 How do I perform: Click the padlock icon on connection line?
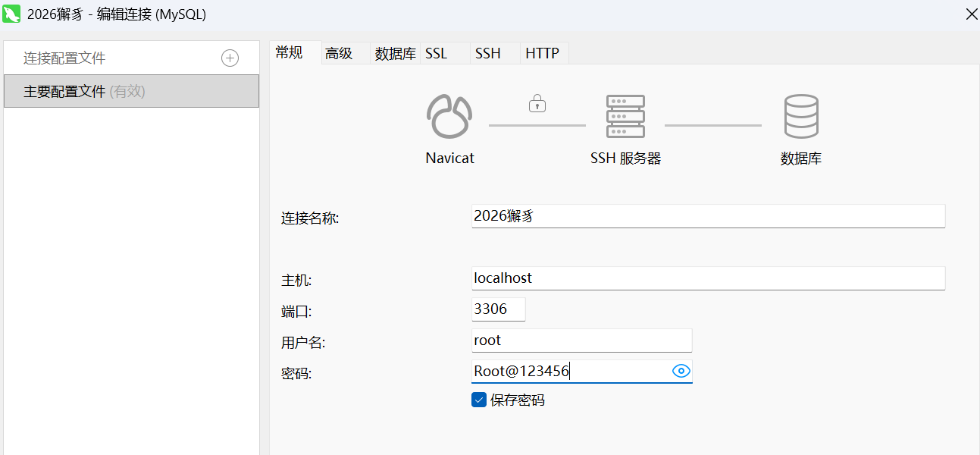tap(537, 103)
